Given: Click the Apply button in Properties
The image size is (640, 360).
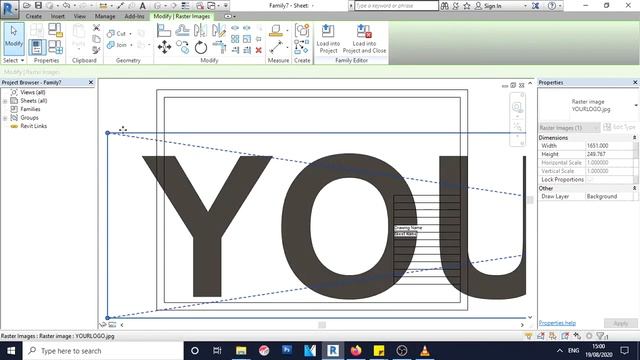Looking at the screenshot, I should pyautogui.click(x=620, y=323).
